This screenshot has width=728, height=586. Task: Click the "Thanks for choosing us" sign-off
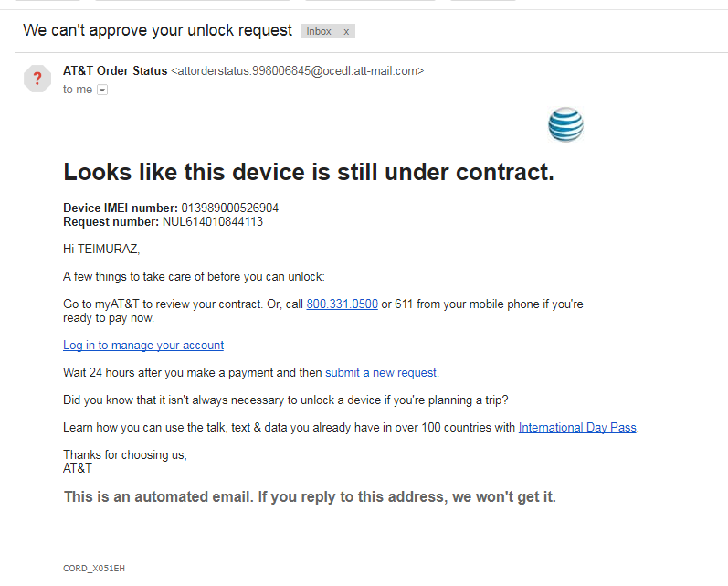124,455
